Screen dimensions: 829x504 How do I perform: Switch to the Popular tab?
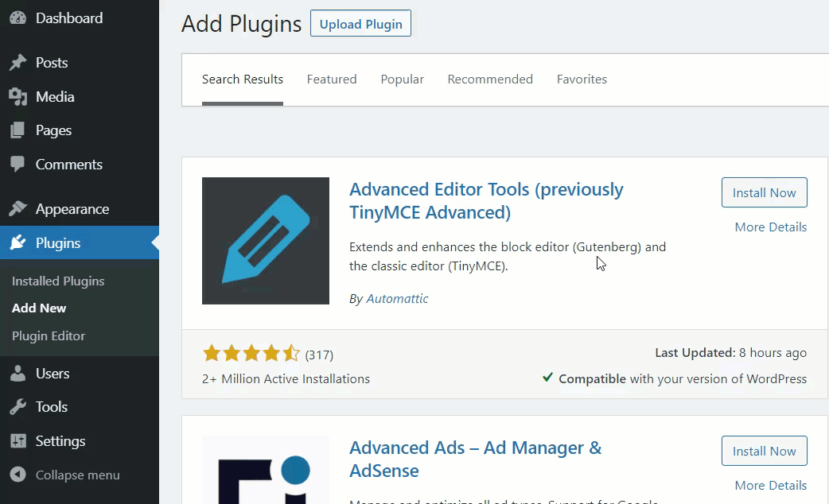(403, 79)
